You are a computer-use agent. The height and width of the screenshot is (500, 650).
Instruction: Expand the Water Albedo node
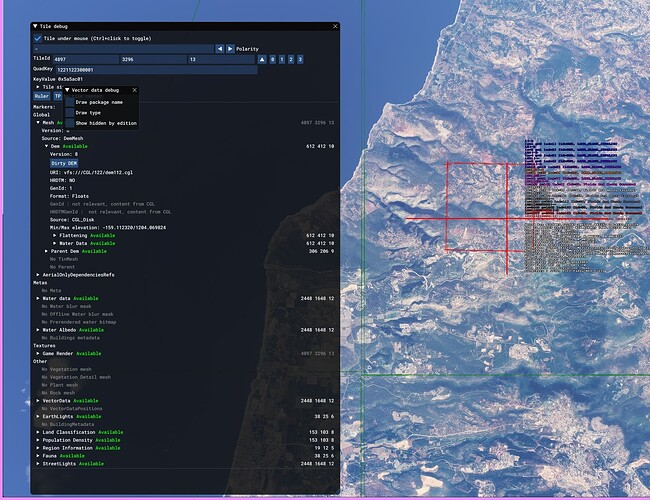pyautogui.click(x=38, y=330)
